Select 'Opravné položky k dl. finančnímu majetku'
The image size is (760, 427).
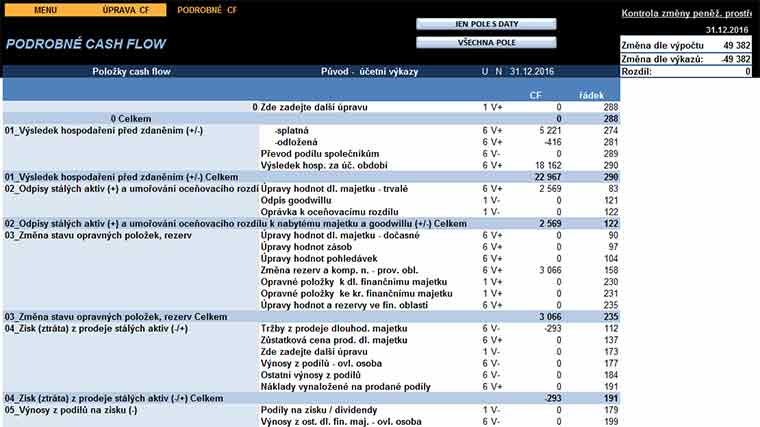(x=354, y=282)
